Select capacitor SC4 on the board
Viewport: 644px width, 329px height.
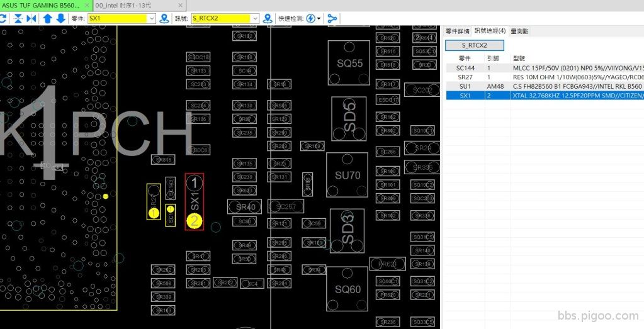(252, 284)
